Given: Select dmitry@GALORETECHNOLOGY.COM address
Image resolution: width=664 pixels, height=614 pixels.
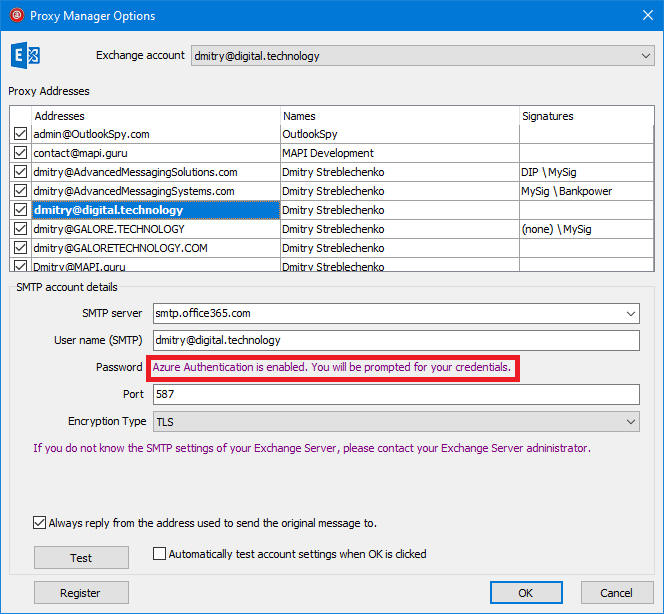Looking at the screenshot, I should click(155, 248).
